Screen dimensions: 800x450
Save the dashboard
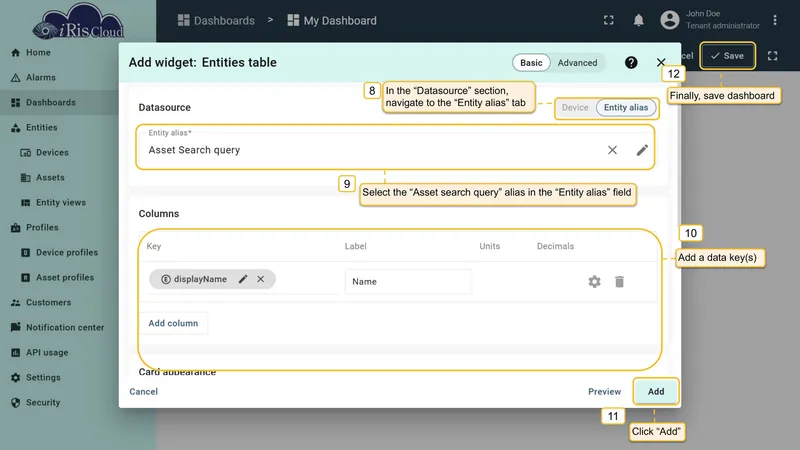[728, 56]
